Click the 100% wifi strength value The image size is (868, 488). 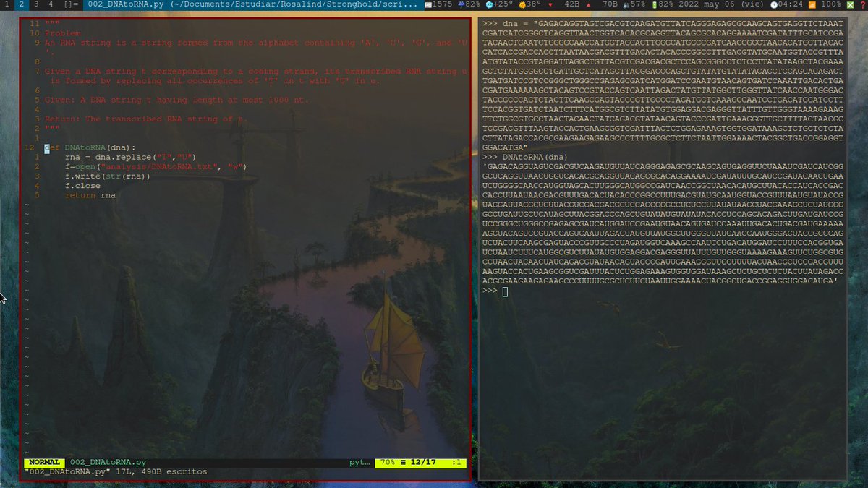coord(830,4)
